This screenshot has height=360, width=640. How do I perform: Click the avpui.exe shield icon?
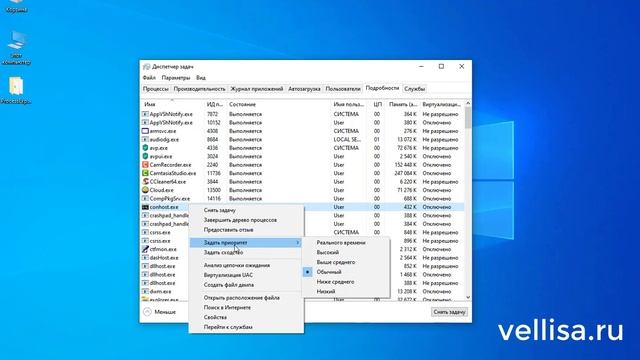point(145,156)
